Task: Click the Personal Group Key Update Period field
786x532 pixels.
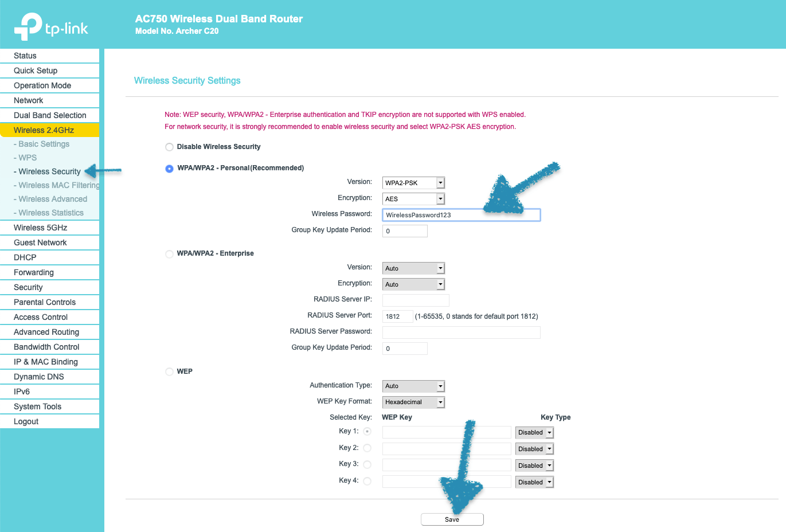Action: coord(405,231)
